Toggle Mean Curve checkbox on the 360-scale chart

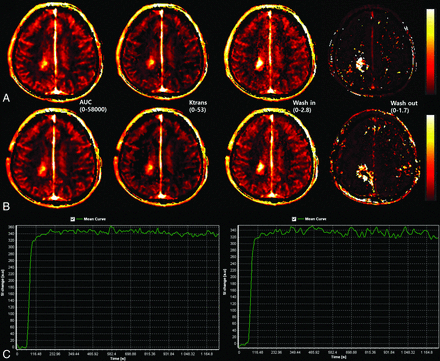point(72,219)
